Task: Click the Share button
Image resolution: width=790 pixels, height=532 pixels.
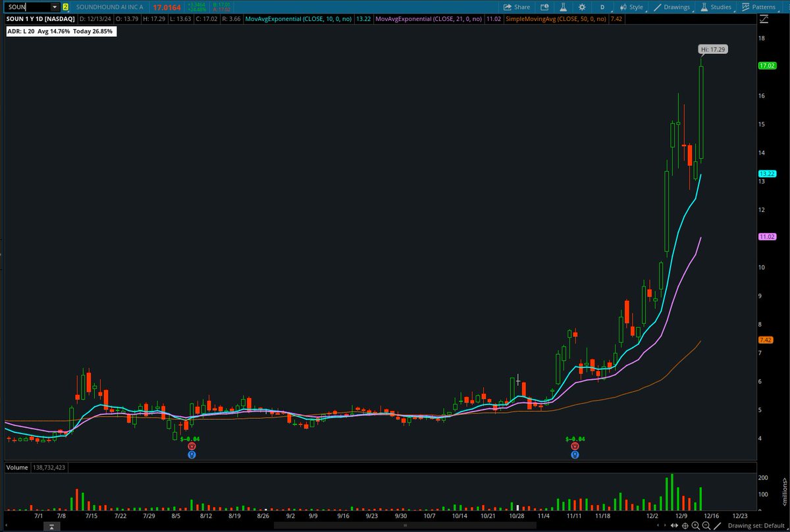Action: click(x=516, y=7)
